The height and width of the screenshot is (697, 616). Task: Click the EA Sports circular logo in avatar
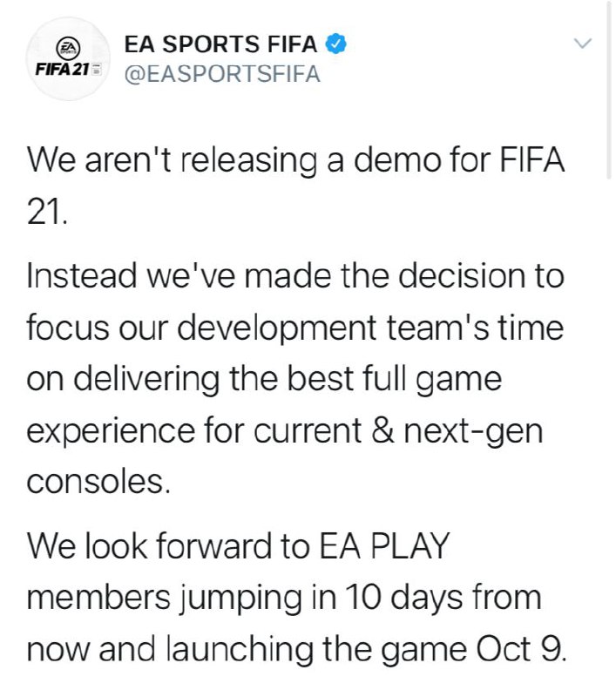67,47
